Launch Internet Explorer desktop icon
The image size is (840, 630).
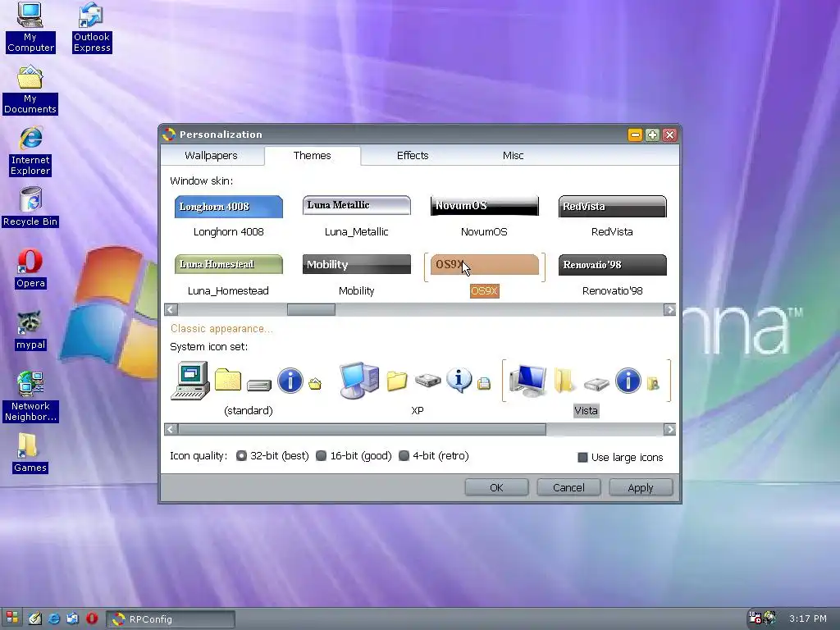tap(30, 151)
